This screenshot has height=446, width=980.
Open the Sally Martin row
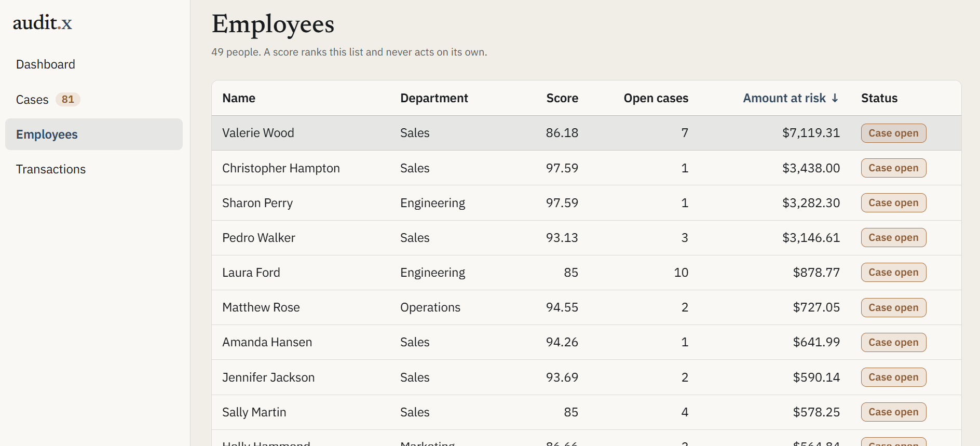tap(587, 412)
